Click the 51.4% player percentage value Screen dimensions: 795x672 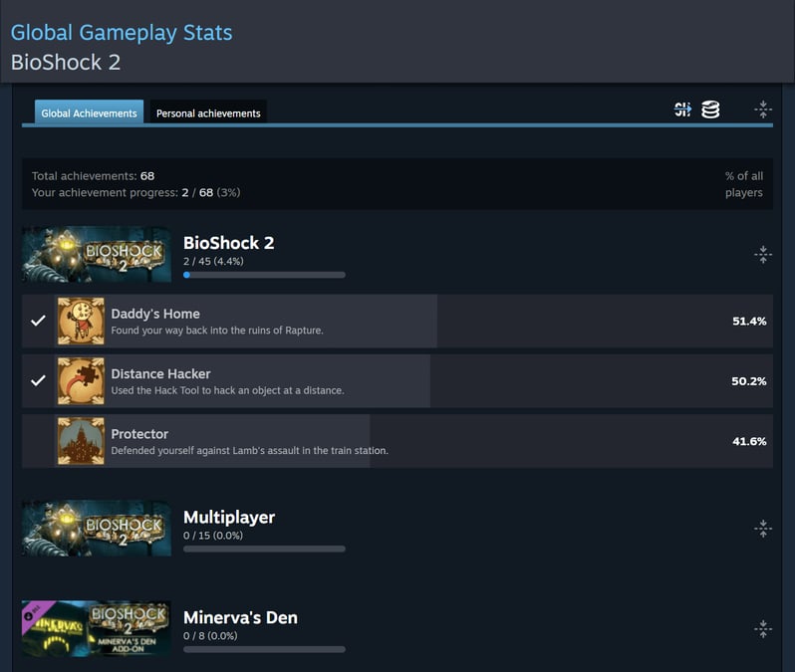pyautogui.click(x=749, y=321)
